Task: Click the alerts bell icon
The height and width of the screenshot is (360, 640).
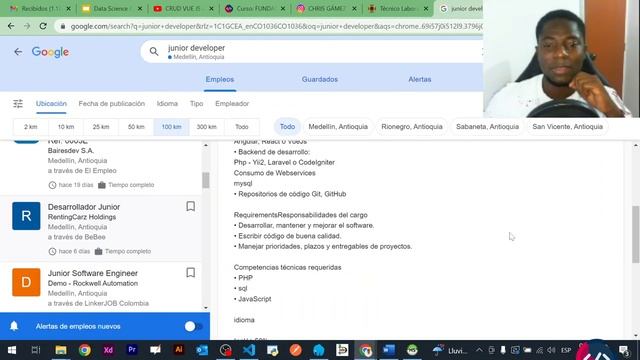Action: tap(14, 326)
